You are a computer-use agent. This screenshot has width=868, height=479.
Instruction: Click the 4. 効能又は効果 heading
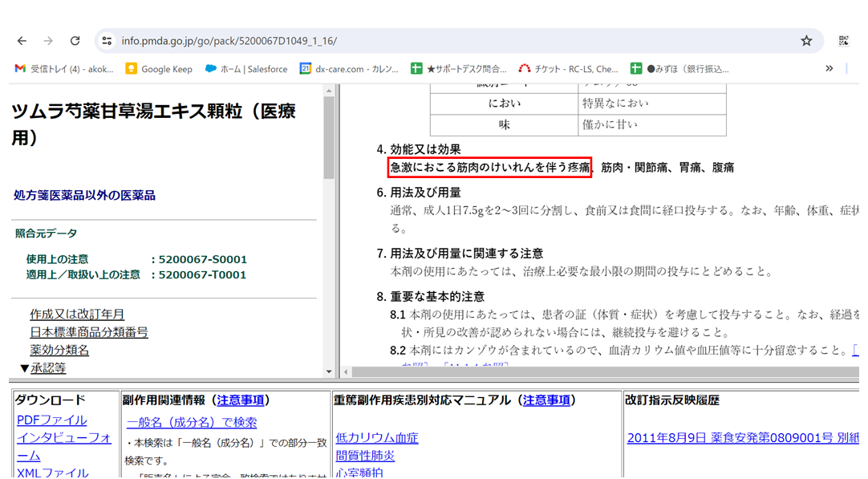pos(419,149)
